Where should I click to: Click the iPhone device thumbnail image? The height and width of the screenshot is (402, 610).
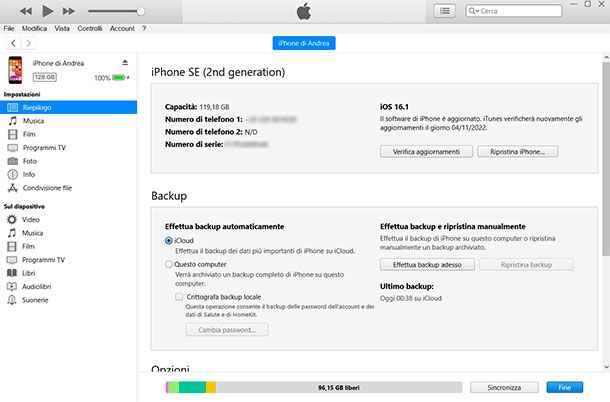pos(16,70)
